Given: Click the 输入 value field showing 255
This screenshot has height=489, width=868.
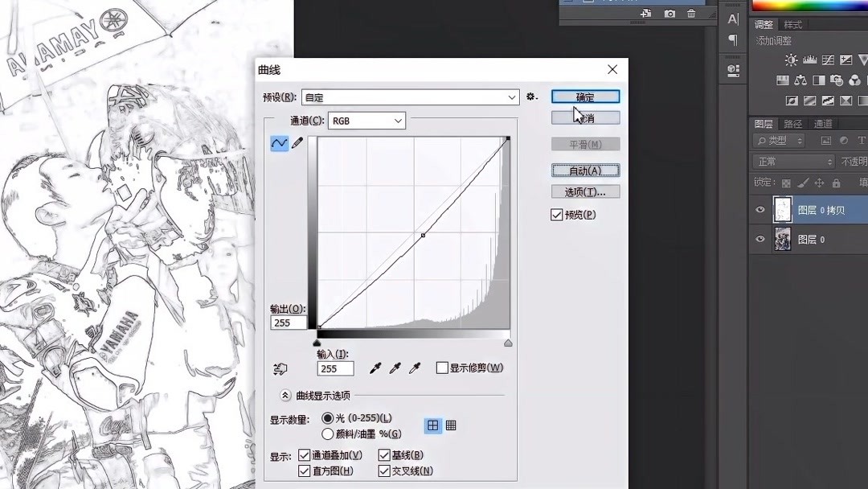Looking at the screenshot, I should click(x=334, y=368).
